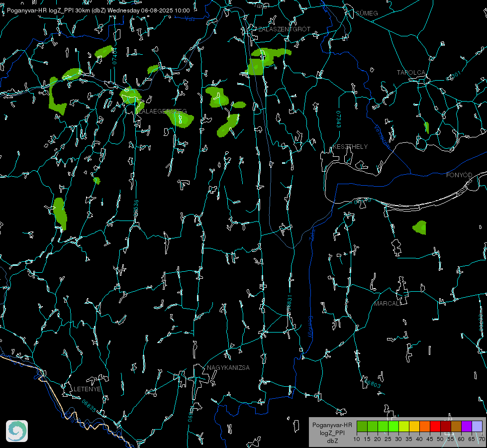Click the legend value 10
The image size is (487, 448).
point(357,439)
